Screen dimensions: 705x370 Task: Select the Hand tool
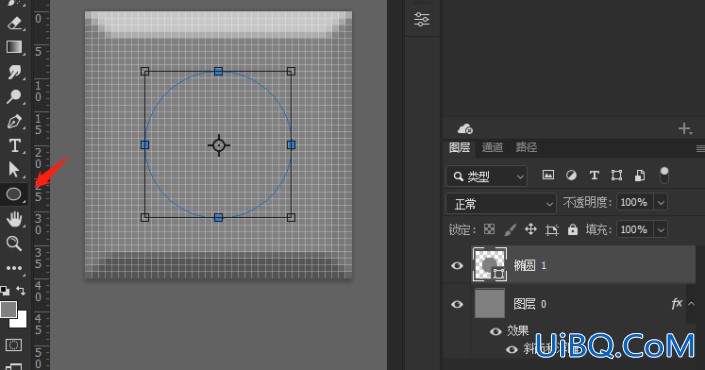[14, 219]
